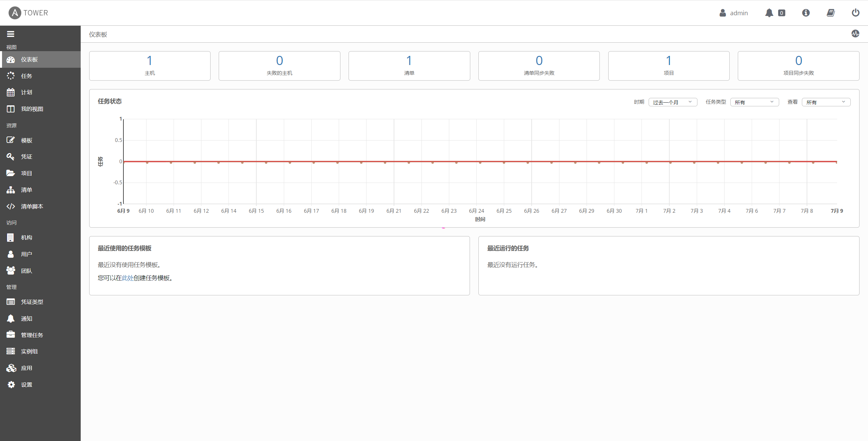The image size is (868, 441).
Task: Click the notification bell icon
Action: pyautogui.click(x=769, y=13)
